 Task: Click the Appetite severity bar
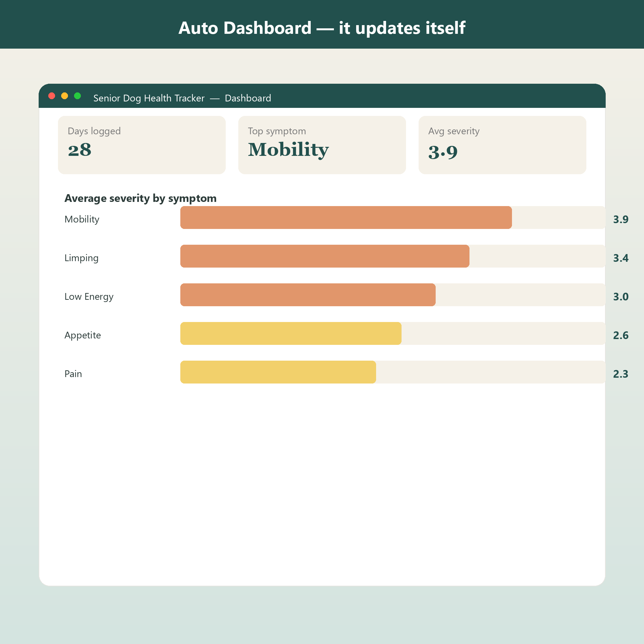(x=291, y=334)
